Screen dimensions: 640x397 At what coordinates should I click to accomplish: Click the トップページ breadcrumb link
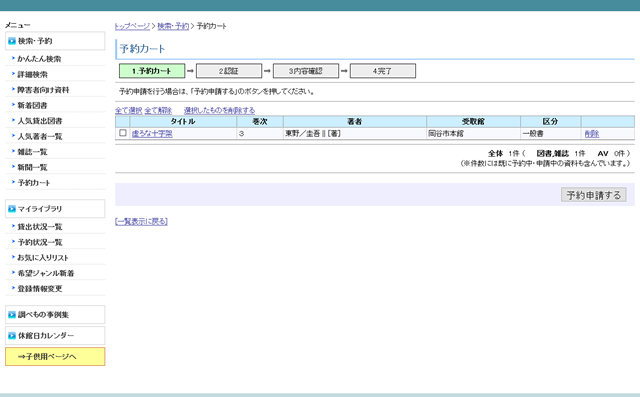point(132,26)
